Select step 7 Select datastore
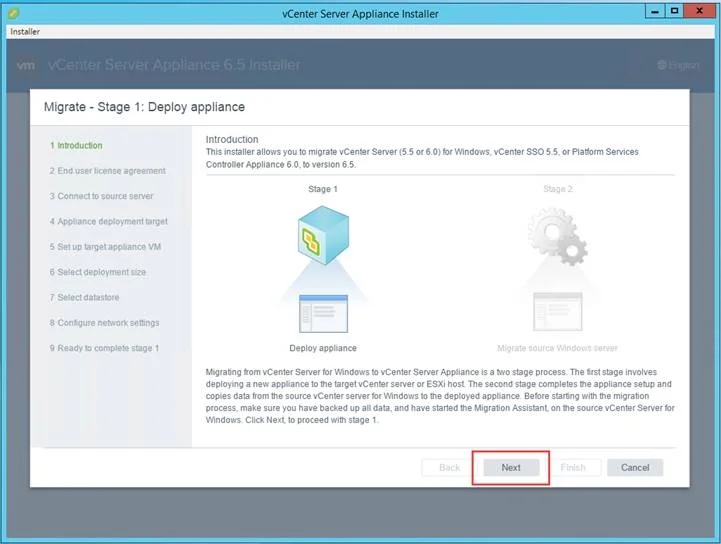This screenshot has height=544, width=721. pos(85,297)
